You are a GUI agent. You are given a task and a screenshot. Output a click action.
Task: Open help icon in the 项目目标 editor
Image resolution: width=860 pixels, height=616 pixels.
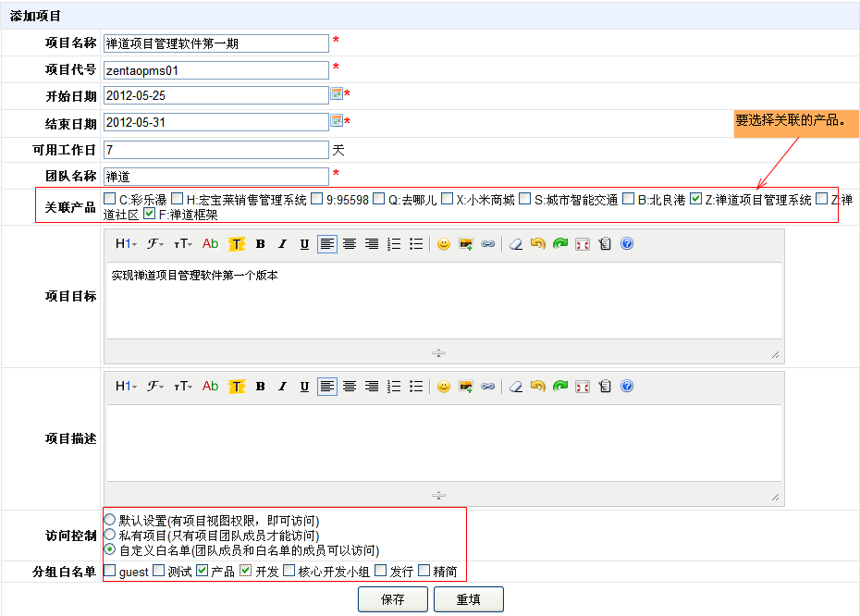click(627, 243)
